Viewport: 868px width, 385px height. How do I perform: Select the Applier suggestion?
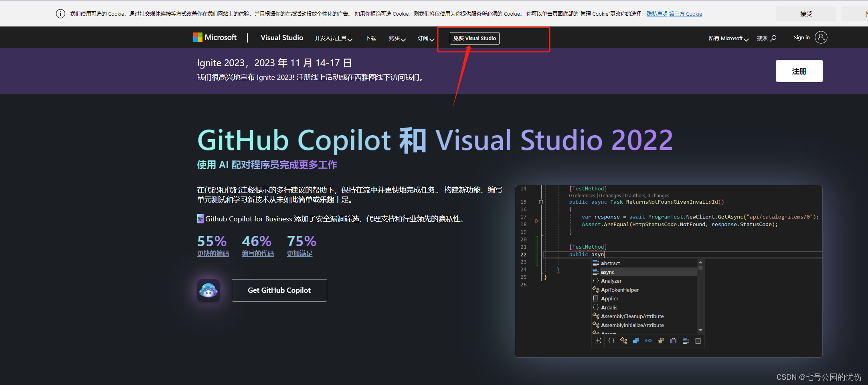(644, 298)
